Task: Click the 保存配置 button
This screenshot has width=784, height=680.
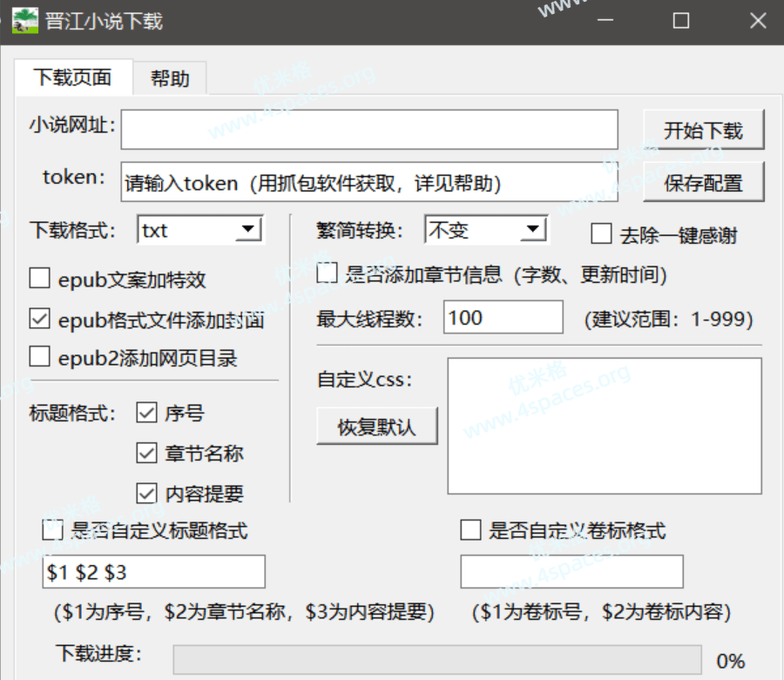Action: pyautogui.click(x=703, y=183)
